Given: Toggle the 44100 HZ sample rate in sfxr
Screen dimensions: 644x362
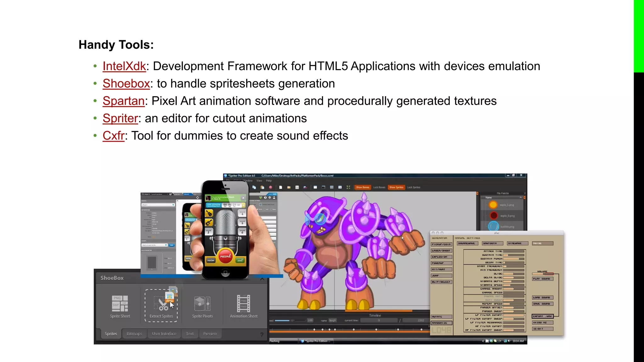Looking at the screenshot, I should [542, 323].
